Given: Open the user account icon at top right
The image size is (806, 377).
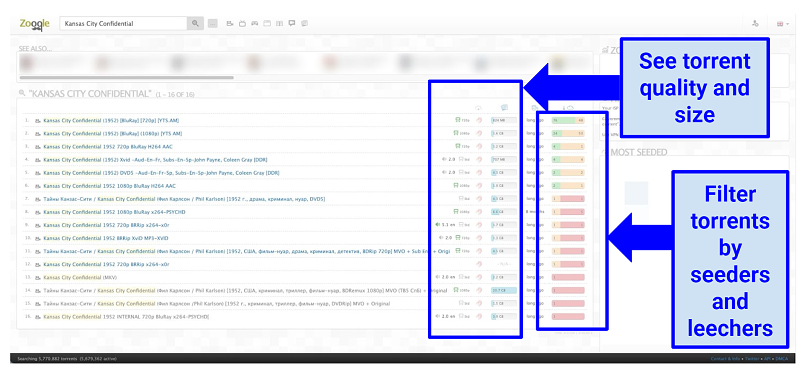Looking at the screenshot, I should click(x=755, y=24).
